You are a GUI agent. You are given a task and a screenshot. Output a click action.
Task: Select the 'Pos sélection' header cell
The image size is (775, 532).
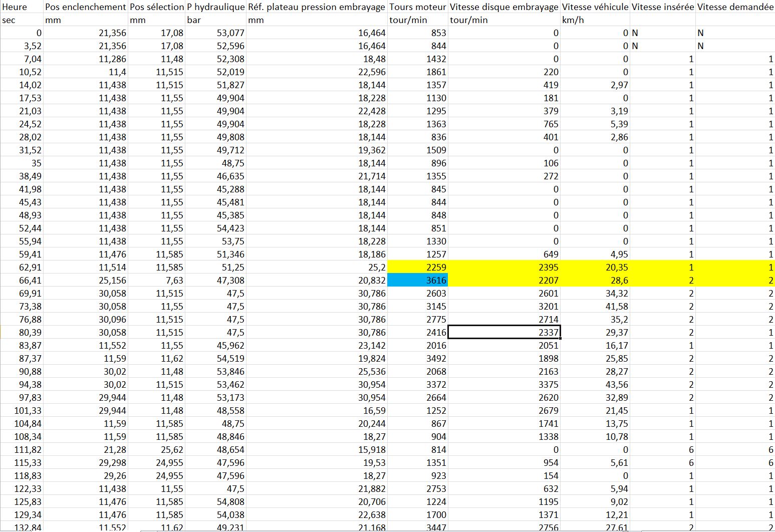[157, 7]
